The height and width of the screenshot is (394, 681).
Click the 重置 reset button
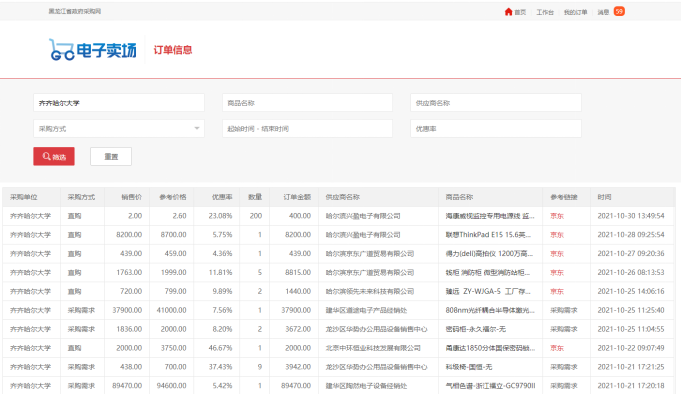tap(111, 156)
